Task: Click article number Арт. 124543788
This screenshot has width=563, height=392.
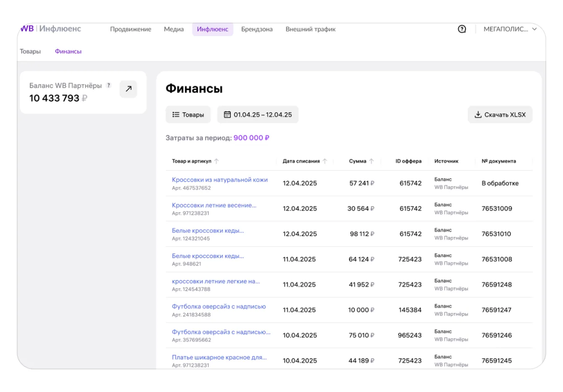Action: point(191,289)
